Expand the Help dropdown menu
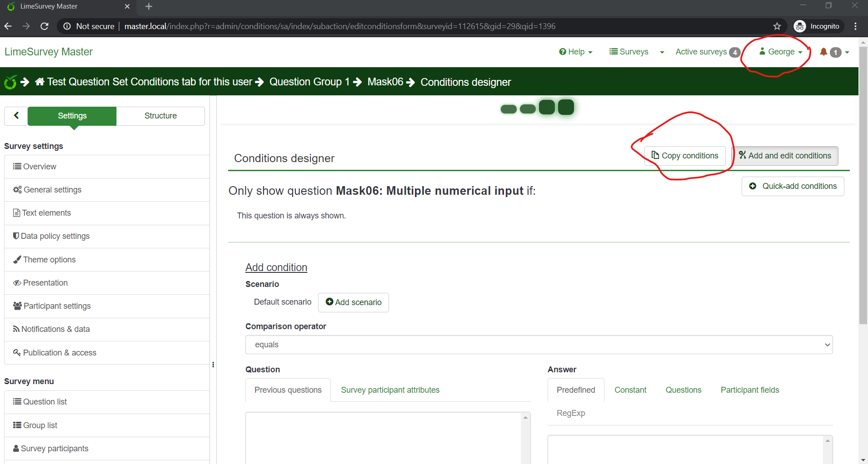The height and width of the screenshot is (464, 868). [575, 52]
